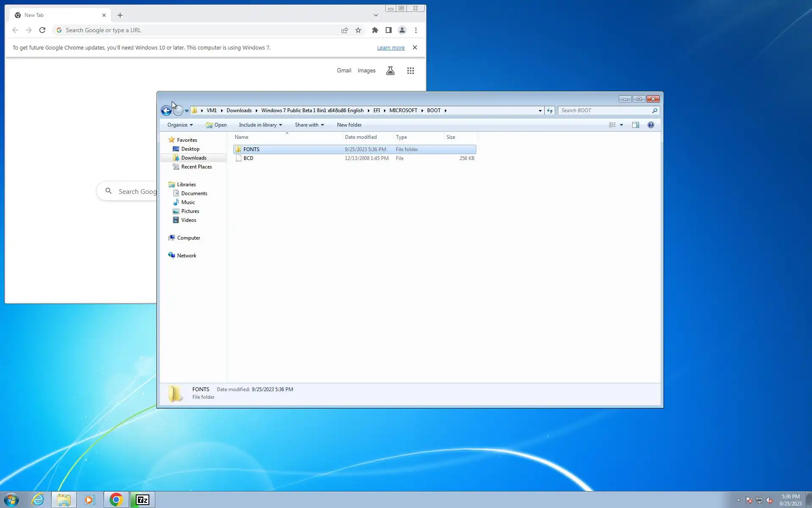Expand the Organize dropdown menu

tap(180, 125)
